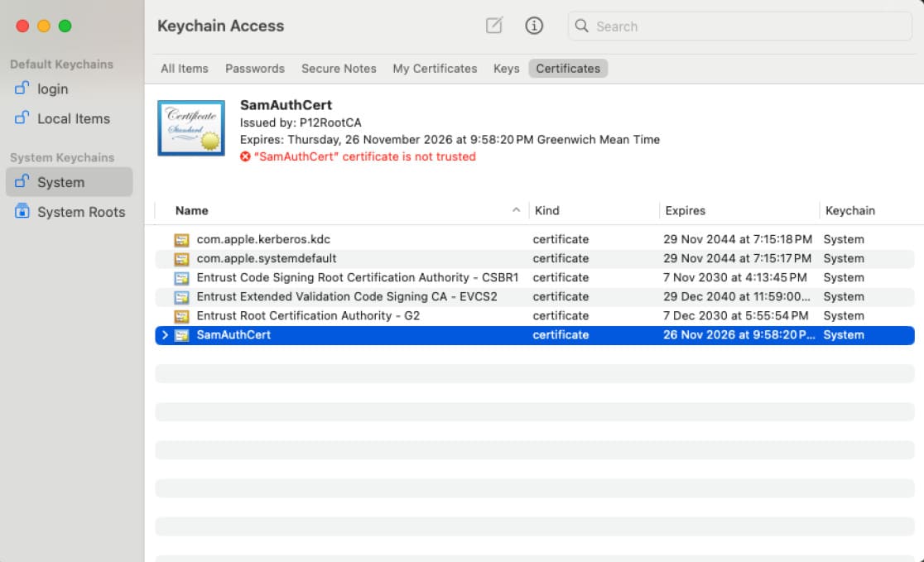
Task: Switch to the All Items tab
Action: tap(184, 69)
